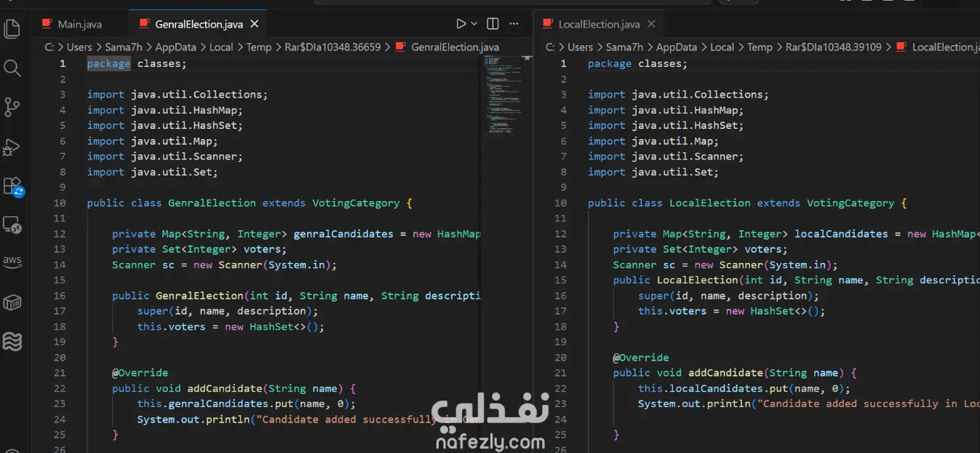Click line number 10 in left editor gutter

point(60,203)
